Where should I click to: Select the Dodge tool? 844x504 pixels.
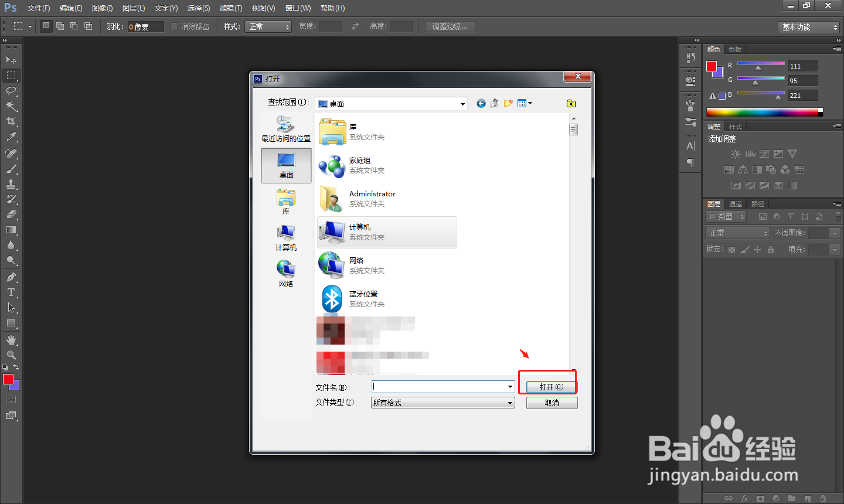11,260
